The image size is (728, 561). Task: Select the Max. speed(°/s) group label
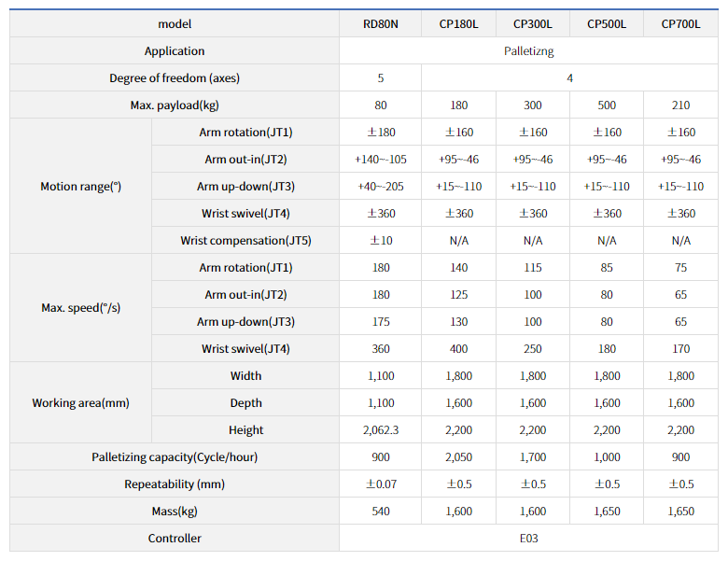click(81, 308)
